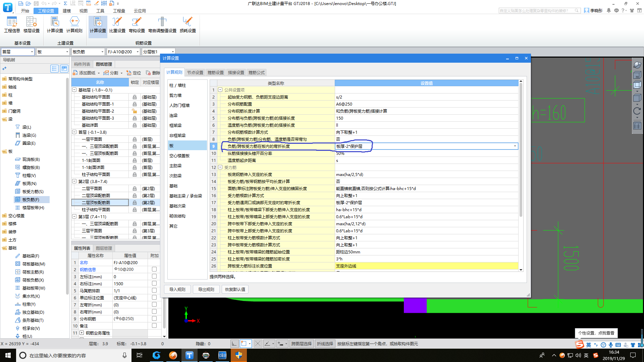This screenshot has height=362, width=644.
Task: Open 计算规则 in the 土建设置 group
Action: point(74,25)
